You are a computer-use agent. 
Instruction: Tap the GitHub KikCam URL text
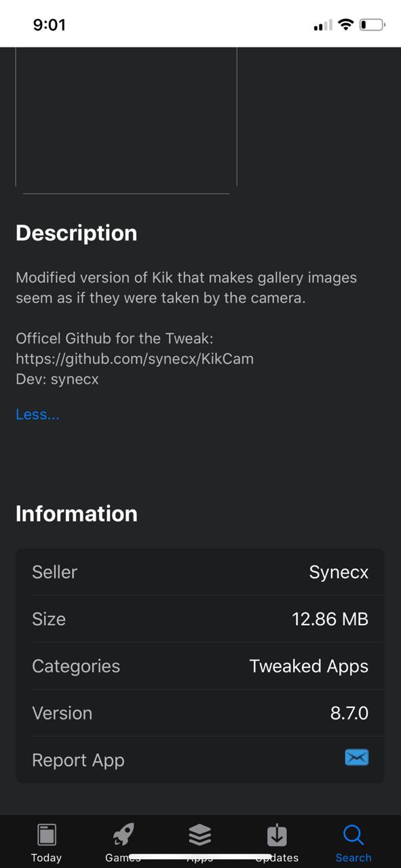coord(134,359)
